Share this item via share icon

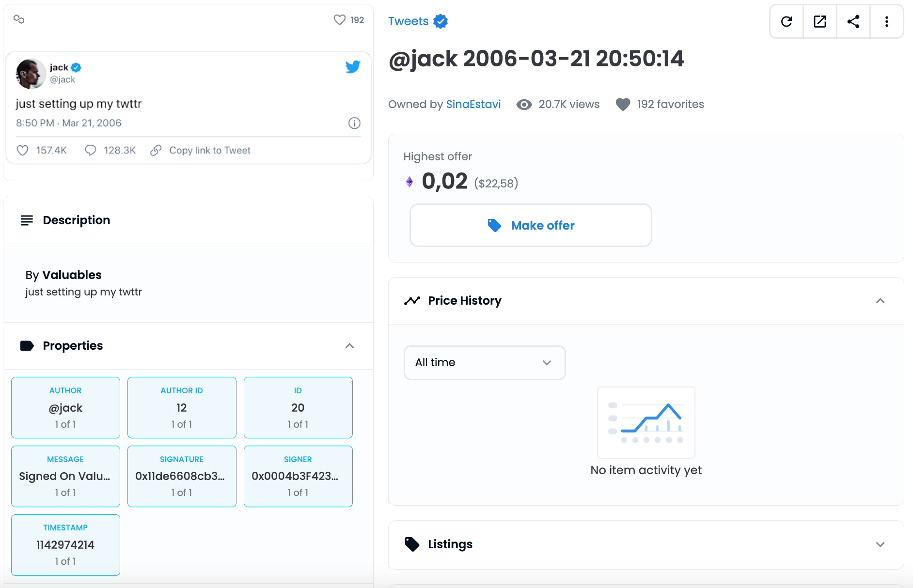pyautogui.click(x=853, y=21)
